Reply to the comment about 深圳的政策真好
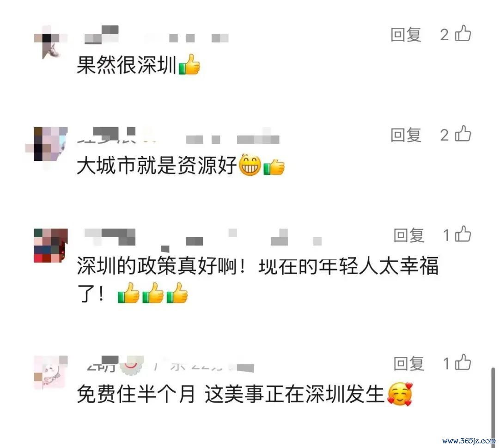The width and height of the screenshot is (499, 448). click(x=409, y=235)
